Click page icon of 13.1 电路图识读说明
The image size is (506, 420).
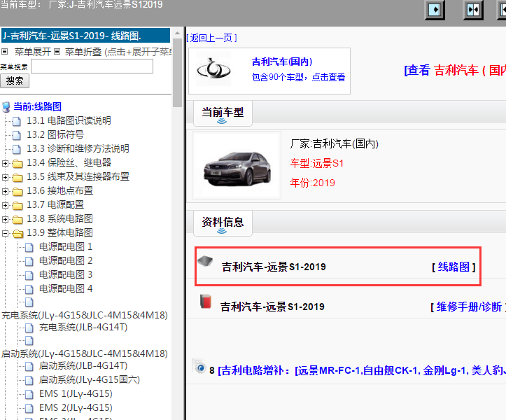(x=17, y=121)
